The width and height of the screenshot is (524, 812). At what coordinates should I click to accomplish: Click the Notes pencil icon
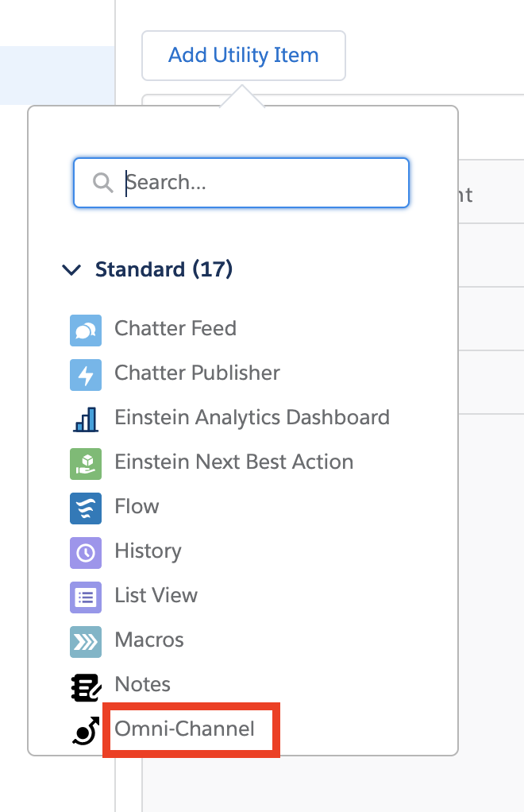coord(86,685)
